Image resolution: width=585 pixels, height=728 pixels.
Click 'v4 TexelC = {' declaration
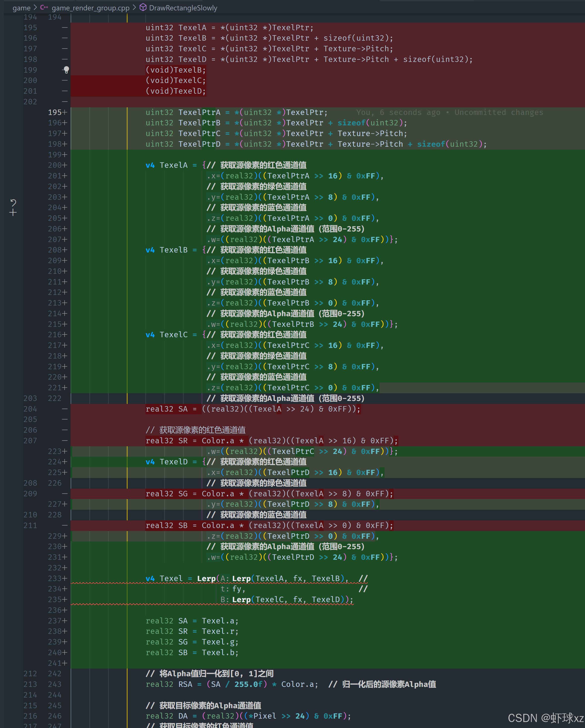coord(175,335)
